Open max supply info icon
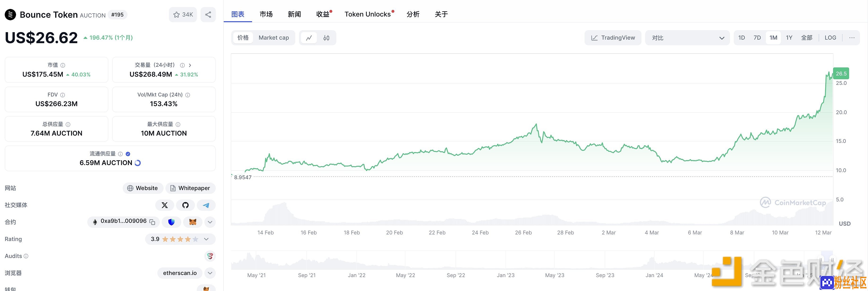Image resolution: width=868 pixels, height=291 pixels. 178,124
